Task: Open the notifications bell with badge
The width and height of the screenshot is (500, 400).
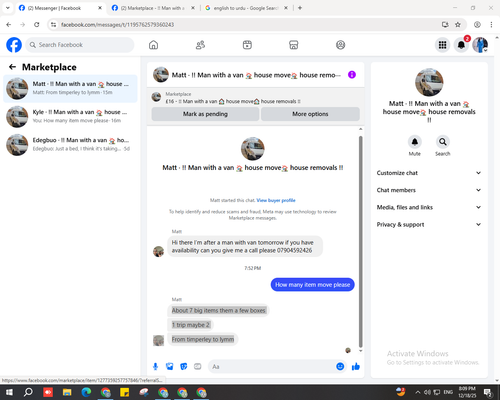Action: pos(461,45)
